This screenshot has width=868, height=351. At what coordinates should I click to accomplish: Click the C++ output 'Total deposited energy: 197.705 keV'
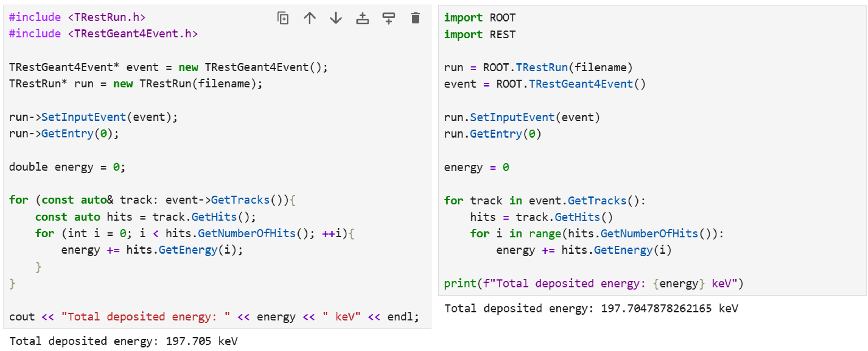(x=123, y=341)
